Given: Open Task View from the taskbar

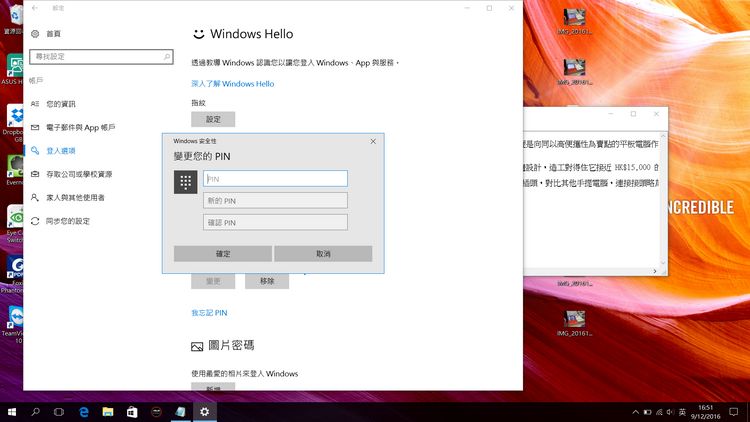Looking at the screenshot, I should (x=59, y=412).
